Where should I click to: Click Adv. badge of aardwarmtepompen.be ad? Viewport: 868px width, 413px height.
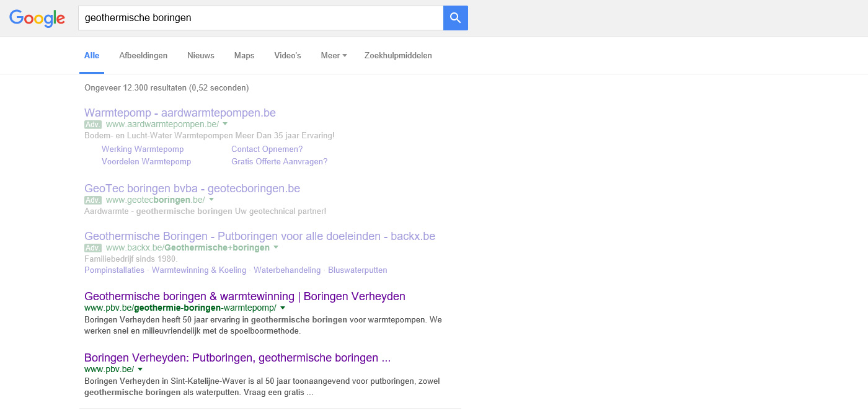coord(93,125)
